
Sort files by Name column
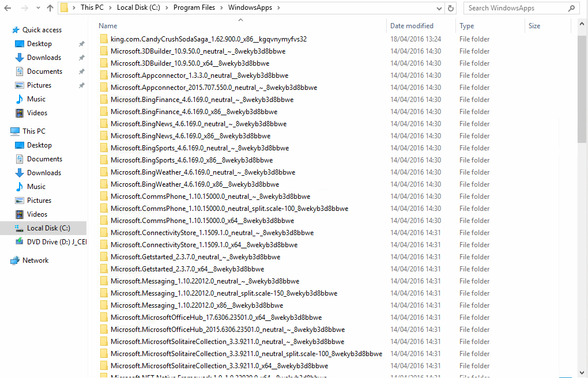pos(108,26)
